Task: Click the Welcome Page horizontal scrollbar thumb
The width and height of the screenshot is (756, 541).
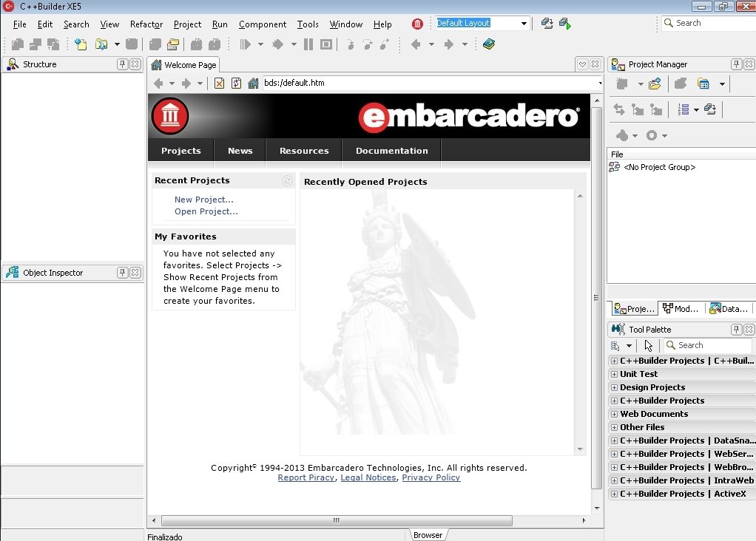Action: pos(337,521)
